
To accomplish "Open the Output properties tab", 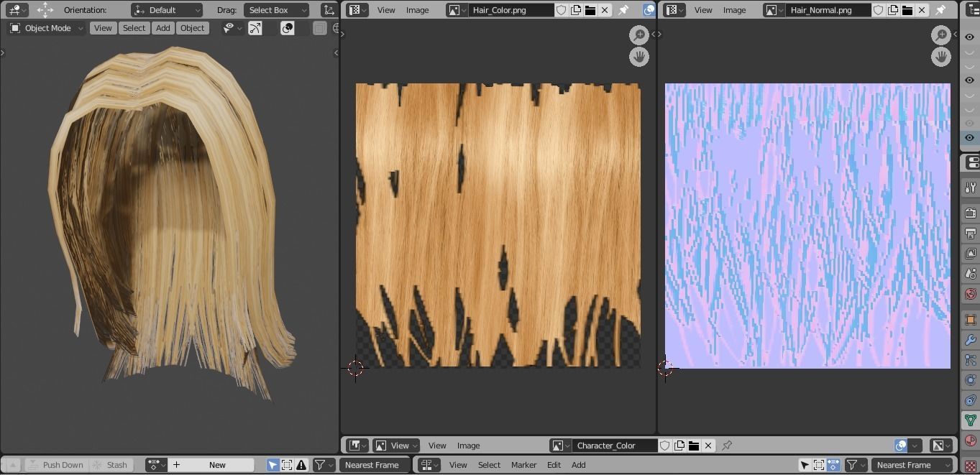I will click(971, 234).
